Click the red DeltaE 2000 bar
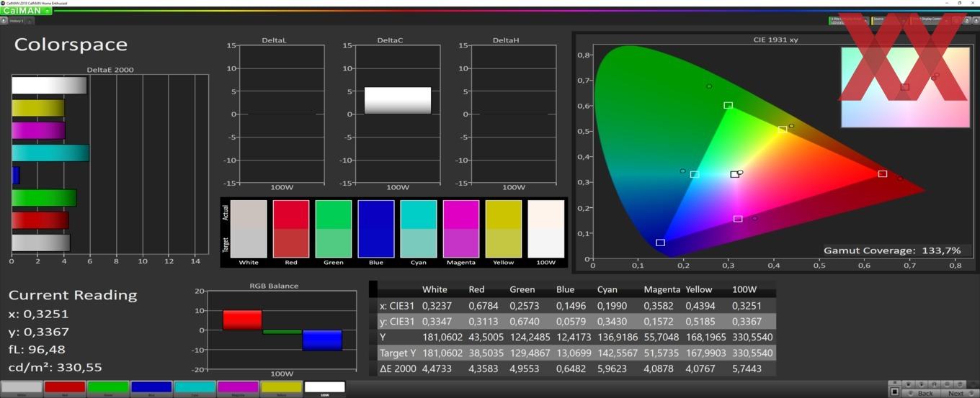 tap(40, 220)
